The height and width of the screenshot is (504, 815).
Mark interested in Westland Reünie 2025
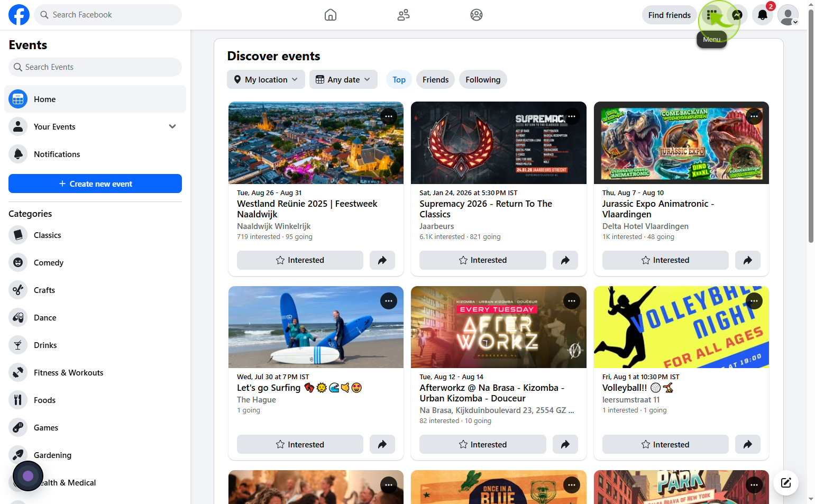[300, 260]
